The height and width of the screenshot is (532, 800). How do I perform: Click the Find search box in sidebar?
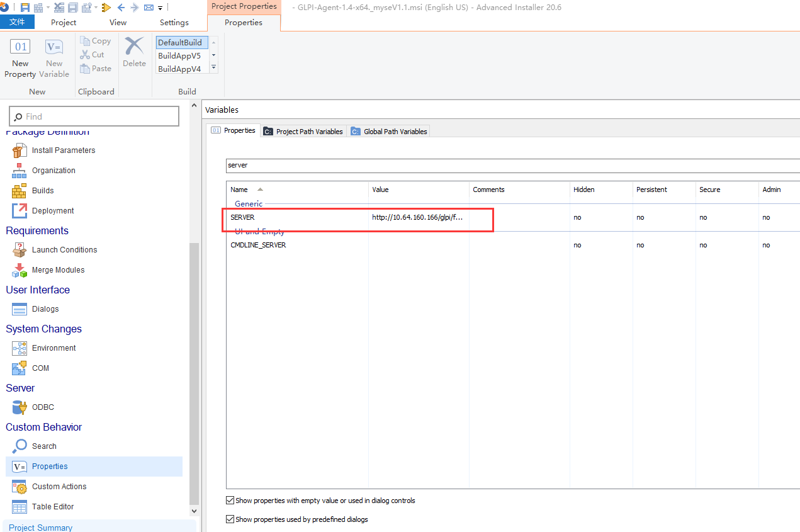[x=94, y=116]
